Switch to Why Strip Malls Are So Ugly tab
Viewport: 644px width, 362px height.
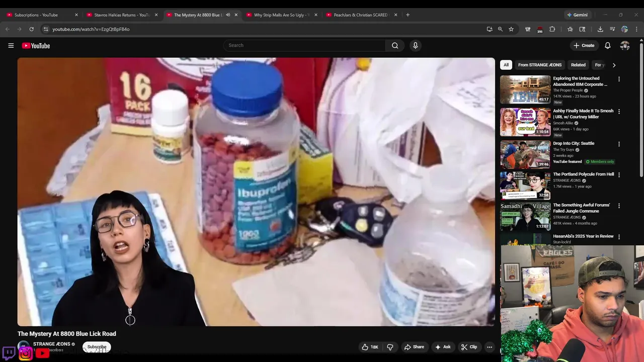tap(282, 15)
